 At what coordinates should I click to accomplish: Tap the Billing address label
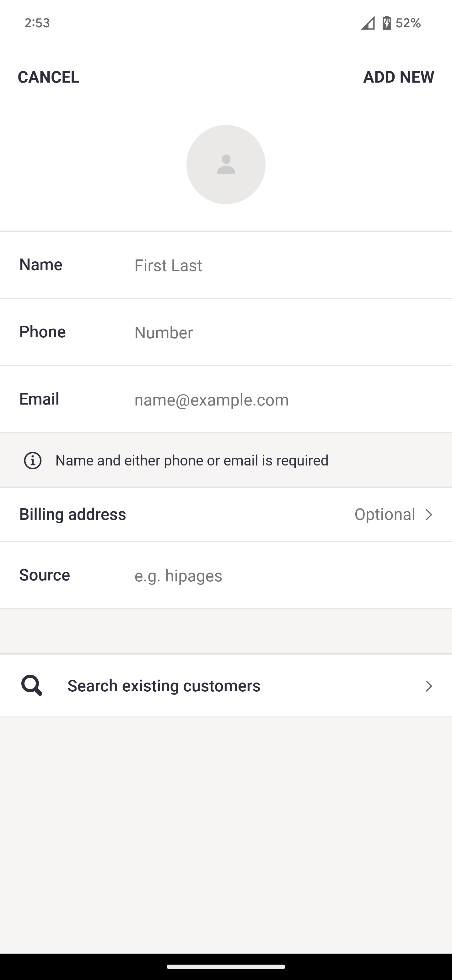pos(73,514)
